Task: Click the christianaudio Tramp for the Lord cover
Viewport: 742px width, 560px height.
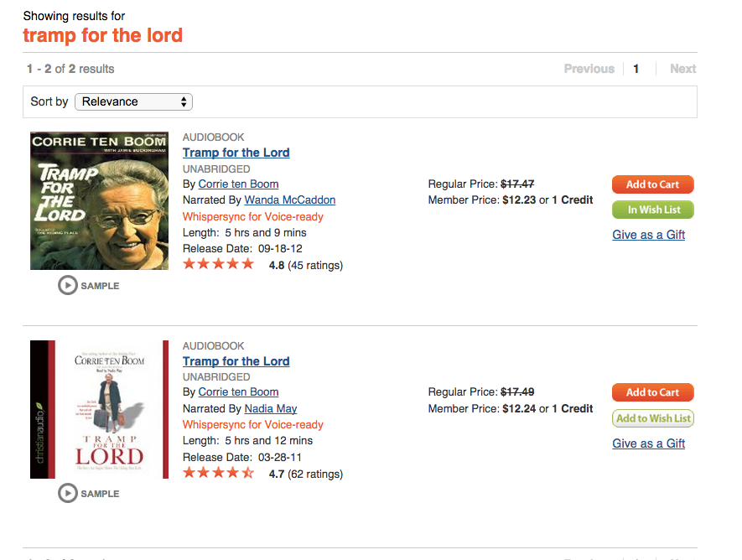Action: (x=100, y=409)
